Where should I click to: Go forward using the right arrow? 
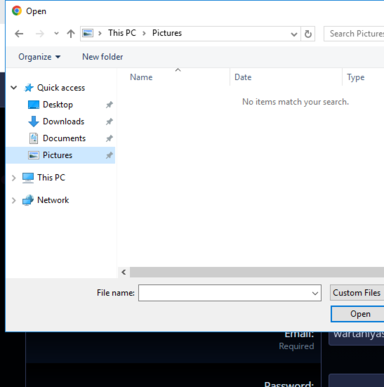coord(40,34)
